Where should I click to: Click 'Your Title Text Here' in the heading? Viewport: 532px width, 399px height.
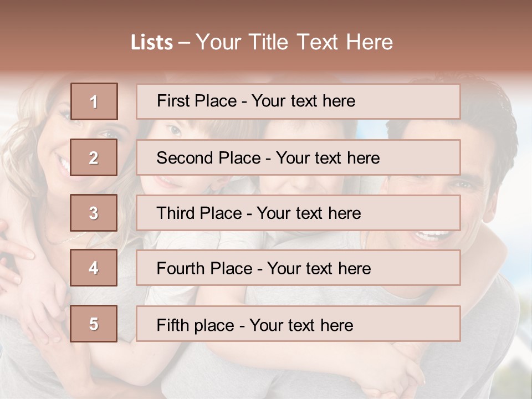pos(294,42)
